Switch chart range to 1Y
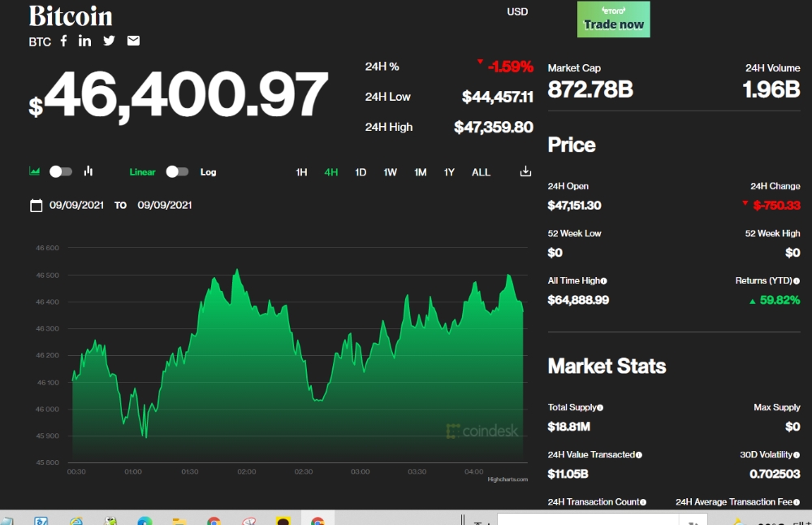The width and height of the screenshot is (812, 525). [x=449, y=172]
